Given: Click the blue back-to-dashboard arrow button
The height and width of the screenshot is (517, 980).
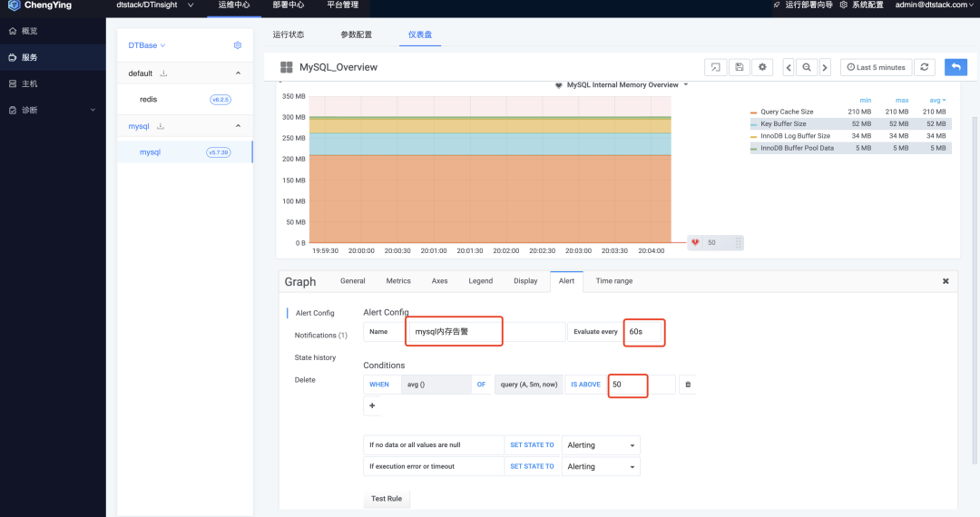Looking at the screenshot, I should coord(955,67).
